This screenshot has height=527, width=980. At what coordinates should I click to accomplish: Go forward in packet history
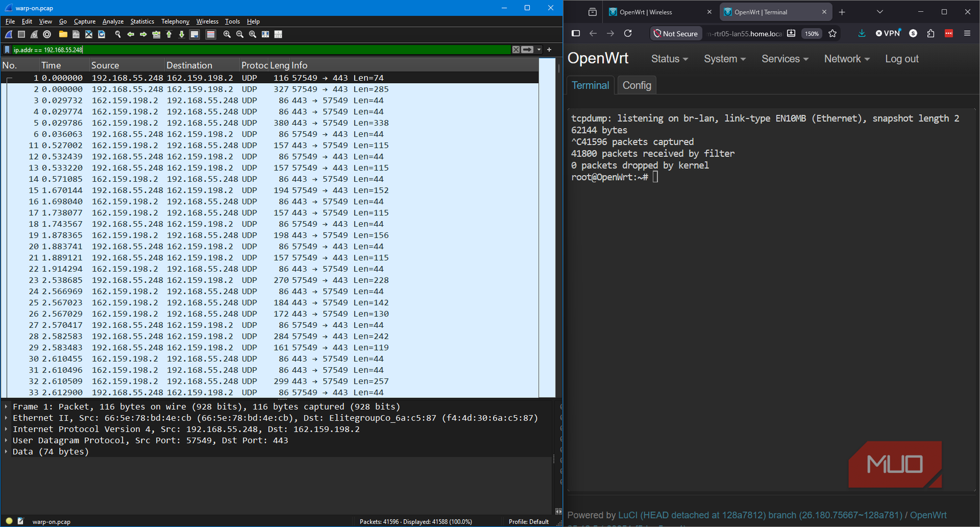(x=143, y=34)
